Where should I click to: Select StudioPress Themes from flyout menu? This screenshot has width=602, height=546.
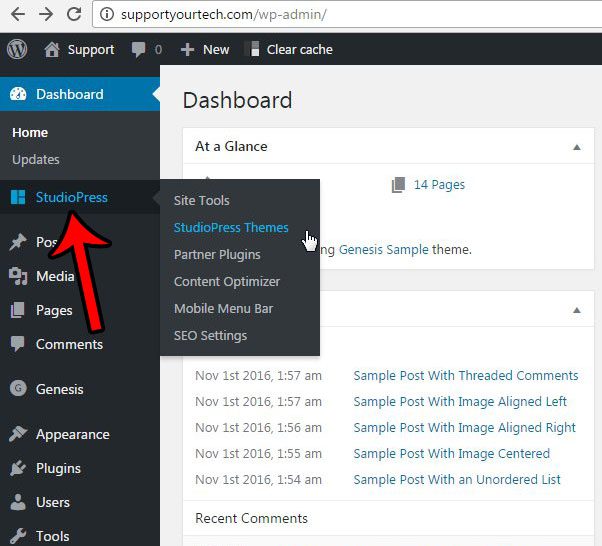[x=231, y=227]
